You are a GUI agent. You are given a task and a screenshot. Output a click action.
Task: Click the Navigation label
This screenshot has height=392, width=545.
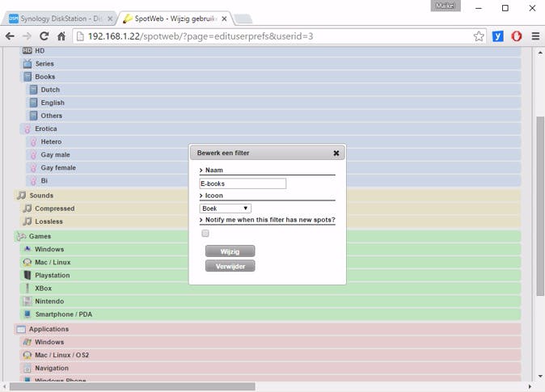point(52,368)
